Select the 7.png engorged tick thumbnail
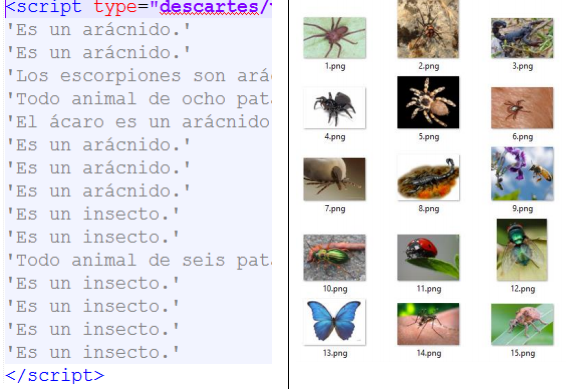Screen dimensions: 566x389 pyautogui.click(x=335, y=179)
